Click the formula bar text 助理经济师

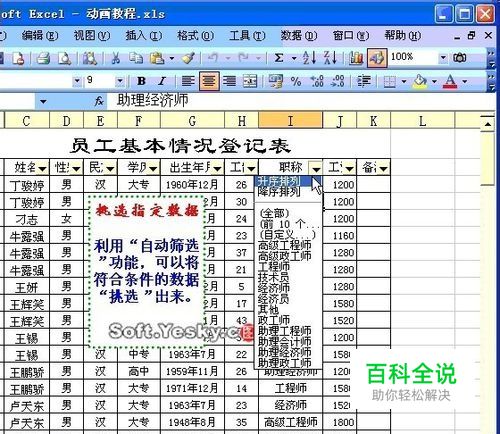(152, 101)
